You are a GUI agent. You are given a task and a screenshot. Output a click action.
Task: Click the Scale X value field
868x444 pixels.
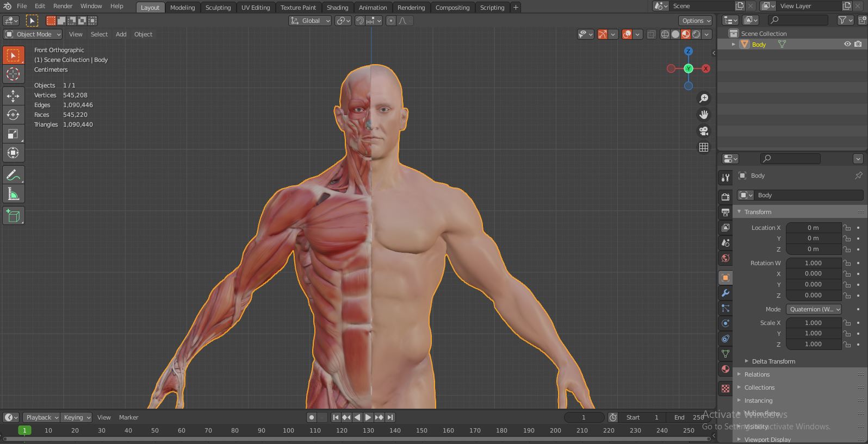813,323
